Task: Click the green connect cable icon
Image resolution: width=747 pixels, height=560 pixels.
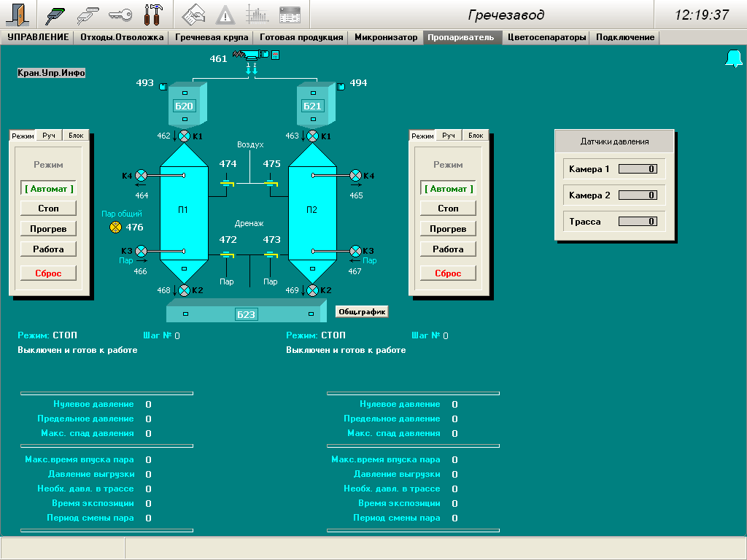Action: tap(55, 15)
